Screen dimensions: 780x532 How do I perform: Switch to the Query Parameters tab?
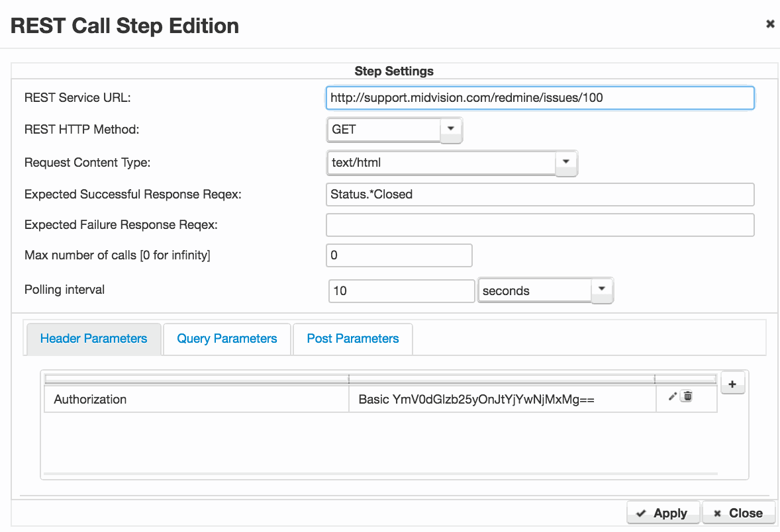(x=226, y=339)
